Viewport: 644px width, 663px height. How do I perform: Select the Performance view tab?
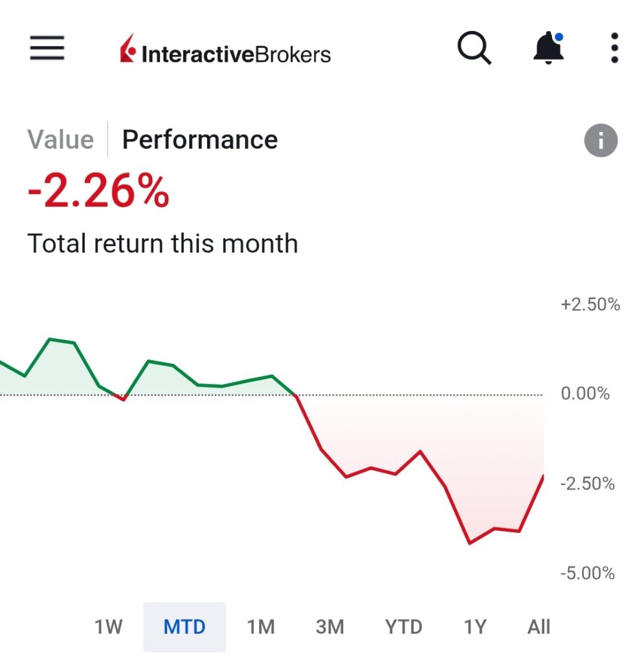click(199, 140)
